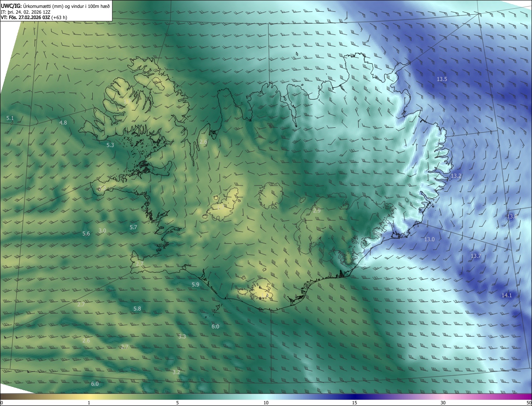Click the 5.3 value label
Image resolution: width=532 pixels, height=406 pixels.
tap(110, 145)
